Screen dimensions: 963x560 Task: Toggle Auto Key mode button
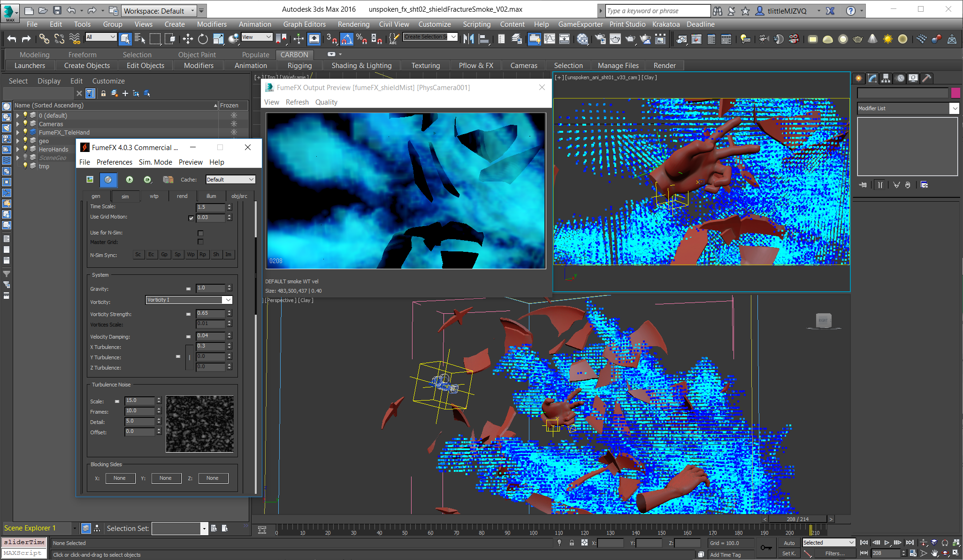pyautogui.click(x=789, y=543)
